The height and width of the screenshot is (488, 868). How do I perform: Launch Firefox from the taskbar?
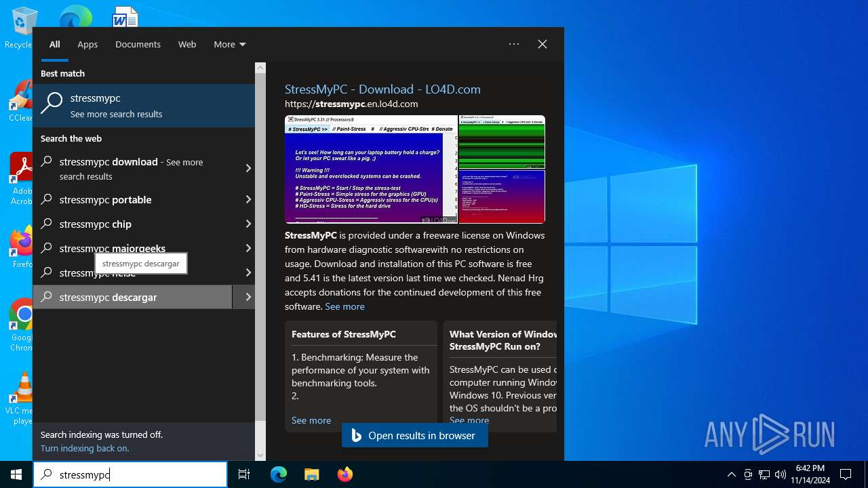[344, 474]
